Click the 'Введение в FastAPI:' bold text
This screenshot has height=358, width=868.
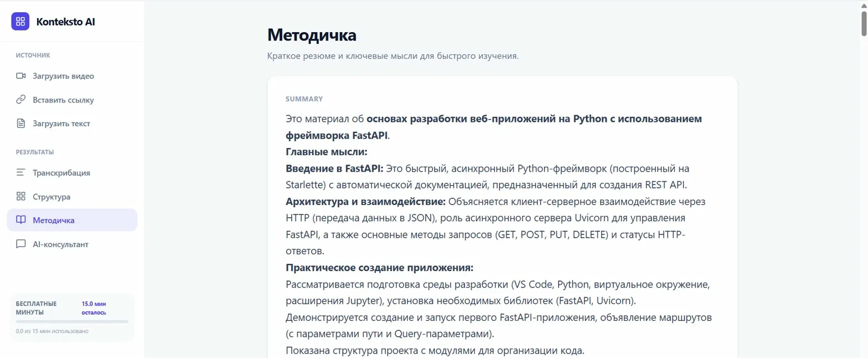tap(334, 168)
